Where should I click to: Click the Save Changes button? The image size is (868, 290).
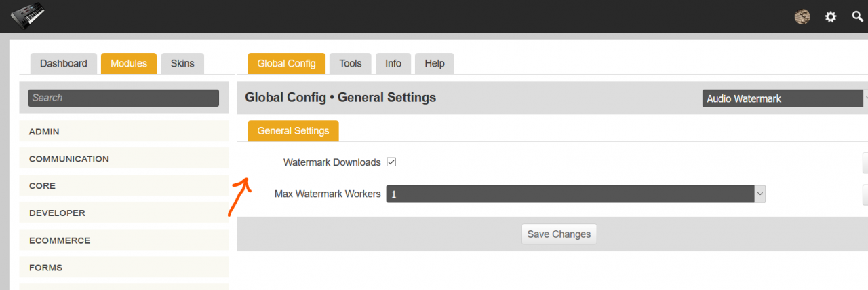(559, 234)
